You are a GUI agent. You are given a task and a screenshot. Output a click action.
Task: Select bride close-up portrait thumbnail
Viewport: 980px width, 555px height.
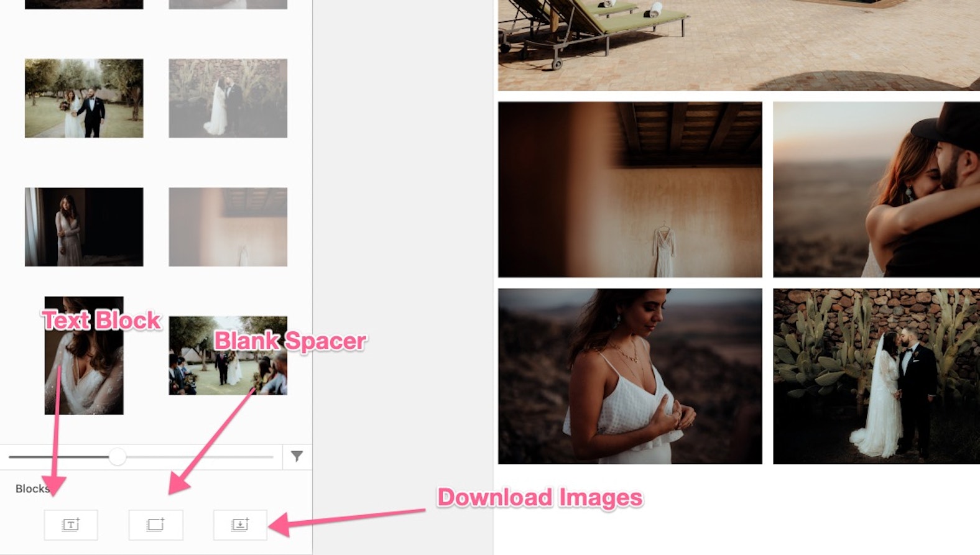click(x=84, y=355)
